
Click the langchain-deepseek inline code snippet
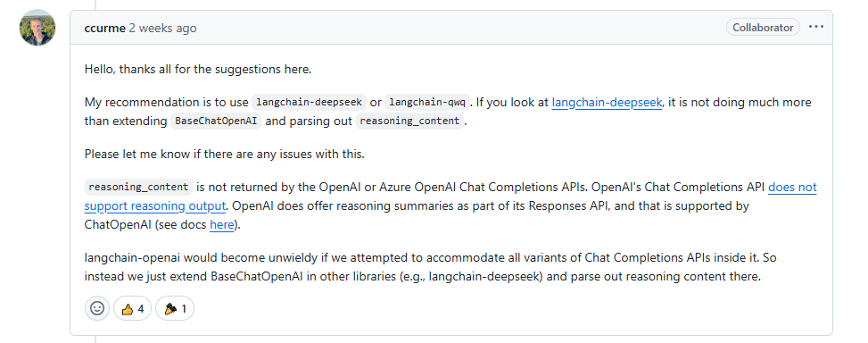[309, 103]
